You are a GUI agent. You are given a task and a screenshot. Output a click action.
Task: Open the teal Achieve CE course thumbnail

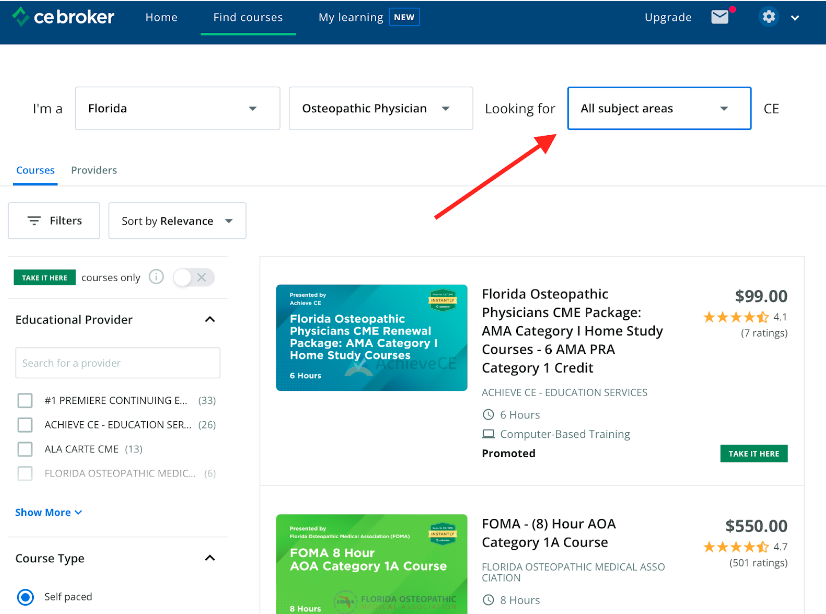click(x=371, y=338)
